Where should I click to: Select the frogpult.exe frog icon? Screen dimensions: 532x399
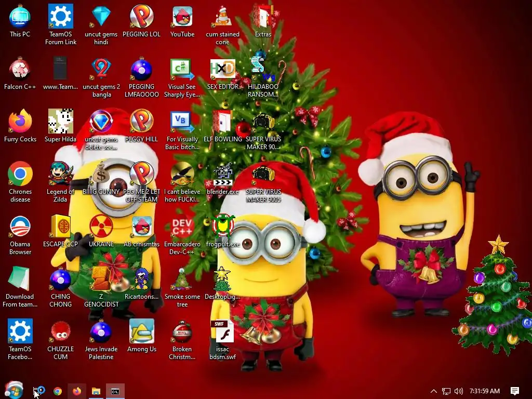[222, 231]
